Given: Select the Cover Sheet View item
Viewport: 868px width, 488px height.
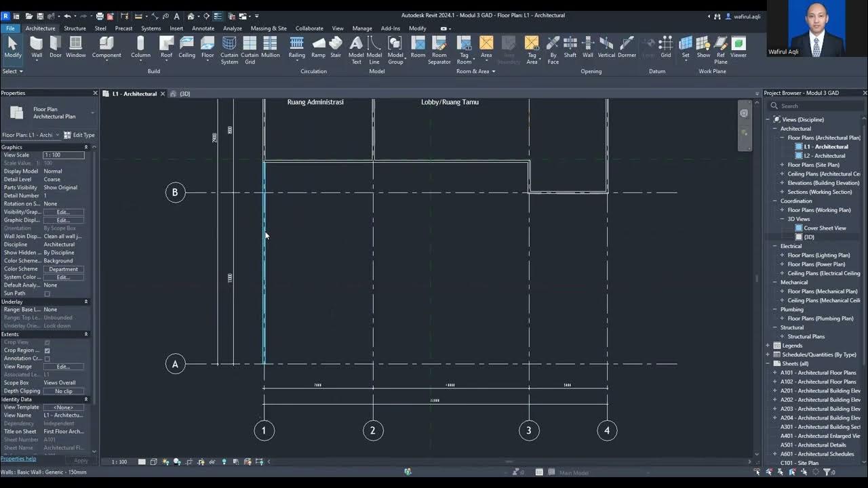Looking at the screenshot, I should click(x=825, y=228).
